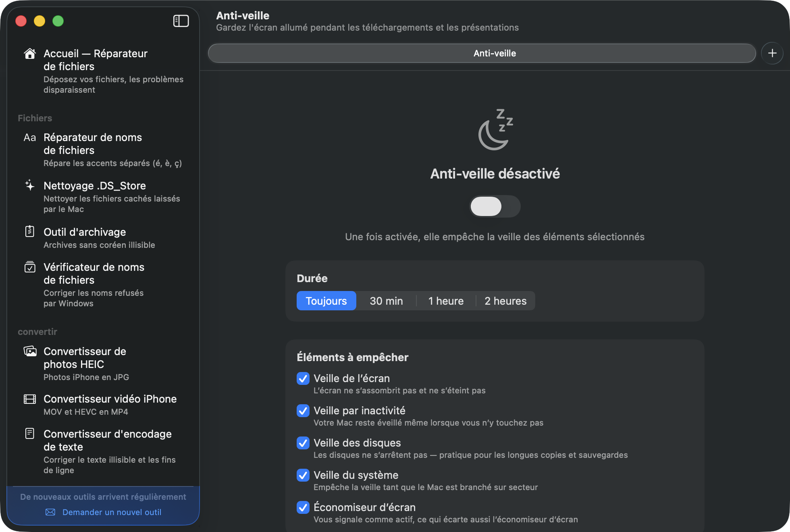790x532 pixels.
Task: Switch to the Anti-veille tab
Action: [x=482, y=53]
